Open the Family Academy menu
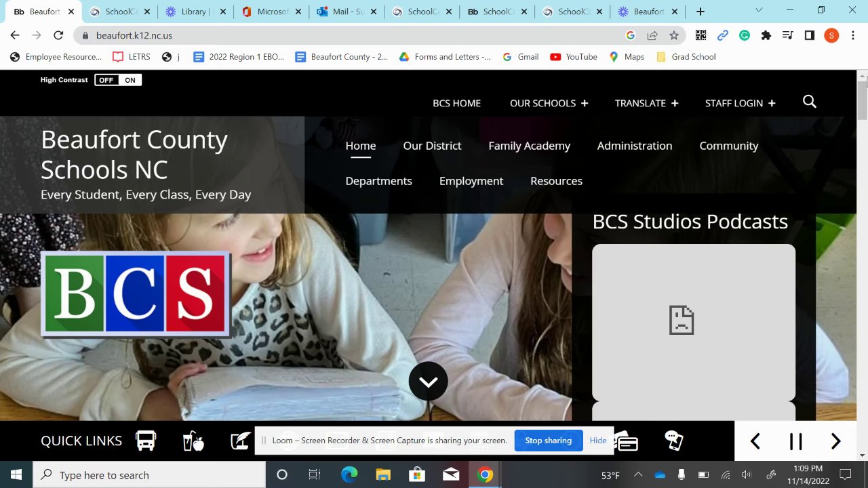868x488 pixels. coord(530,146)
